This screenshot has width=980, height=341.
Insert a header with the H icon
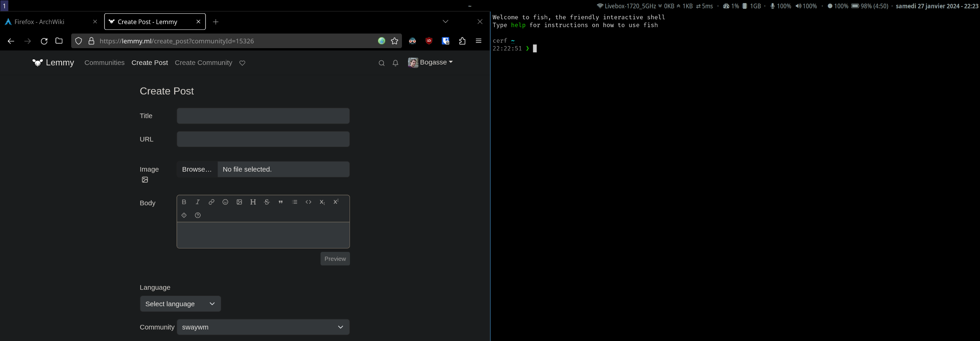click(x=253, y=202)
